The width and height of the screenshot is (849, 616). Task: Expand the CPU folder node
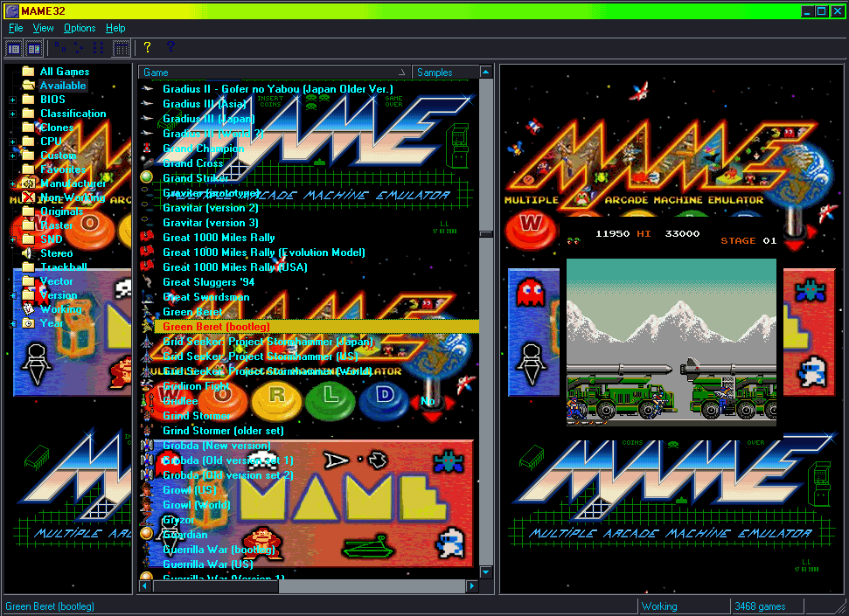12,142
